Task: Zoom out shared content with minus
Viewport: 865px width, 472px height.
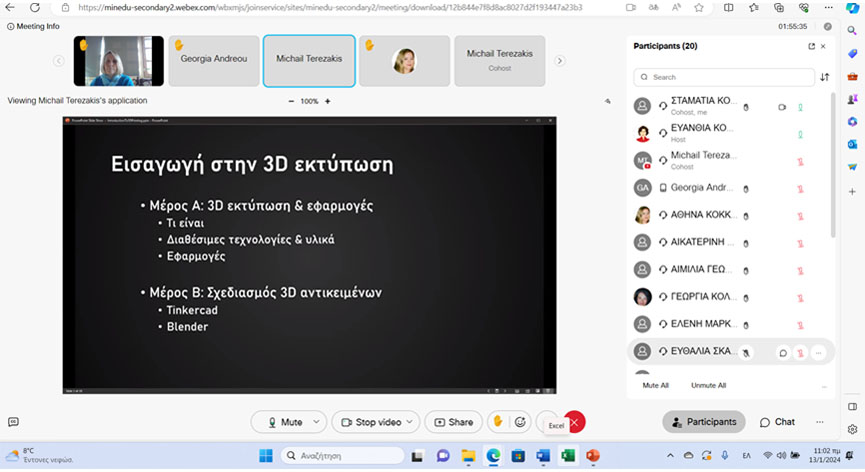Action: pos(291,101)
